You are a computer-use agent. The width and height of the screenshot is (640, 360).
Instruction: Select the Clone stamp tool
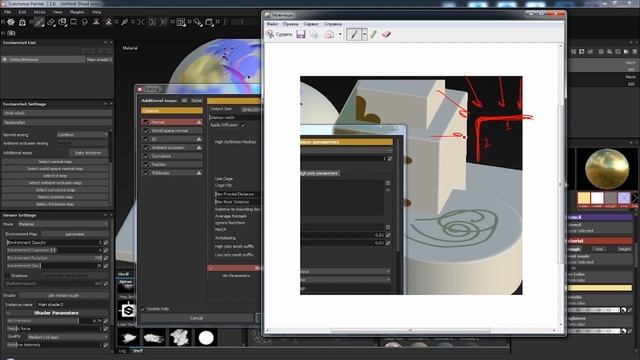[x=96, y=22]
